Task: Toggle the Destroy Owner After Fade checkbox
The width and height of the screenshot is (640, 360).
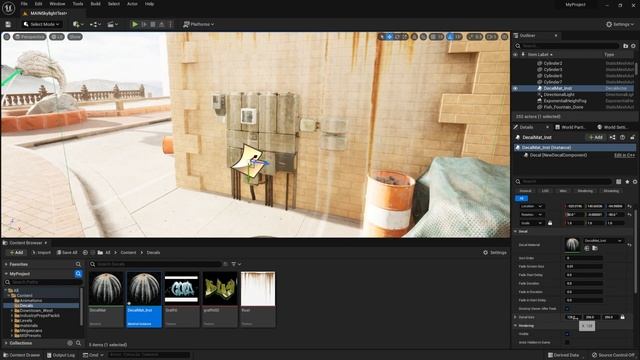Action: pos(567,309)
